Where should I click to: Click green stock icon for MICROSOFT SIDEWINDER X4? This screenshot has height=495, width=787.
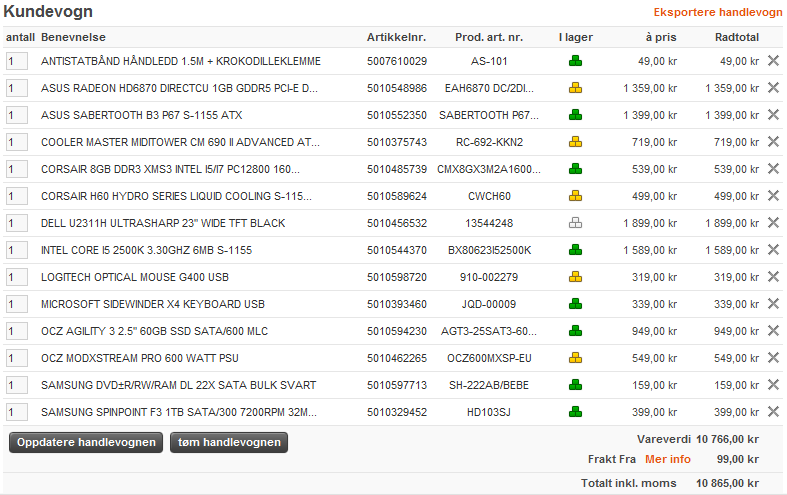pos(576,304)
